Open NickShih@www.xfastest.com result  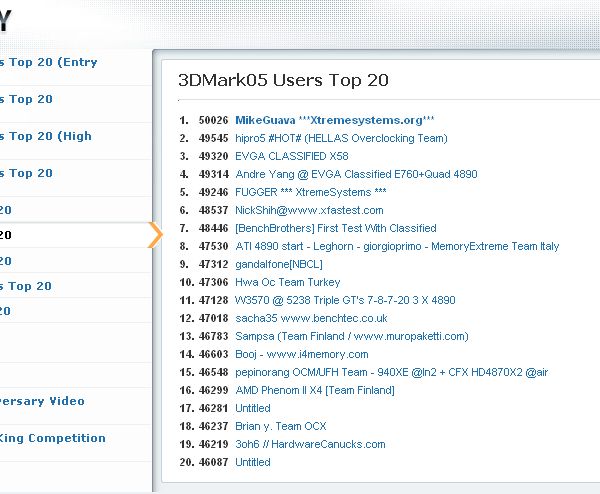coord(309,210)
